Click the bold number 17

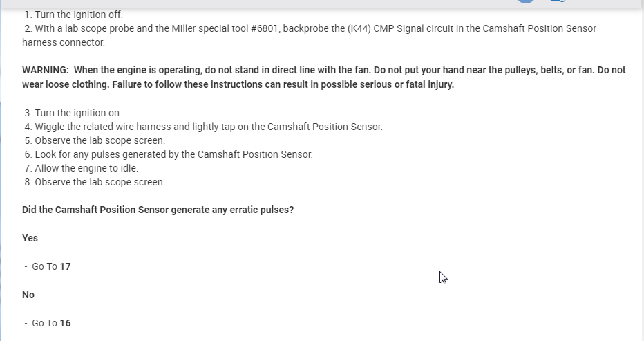tap(65, 266)
